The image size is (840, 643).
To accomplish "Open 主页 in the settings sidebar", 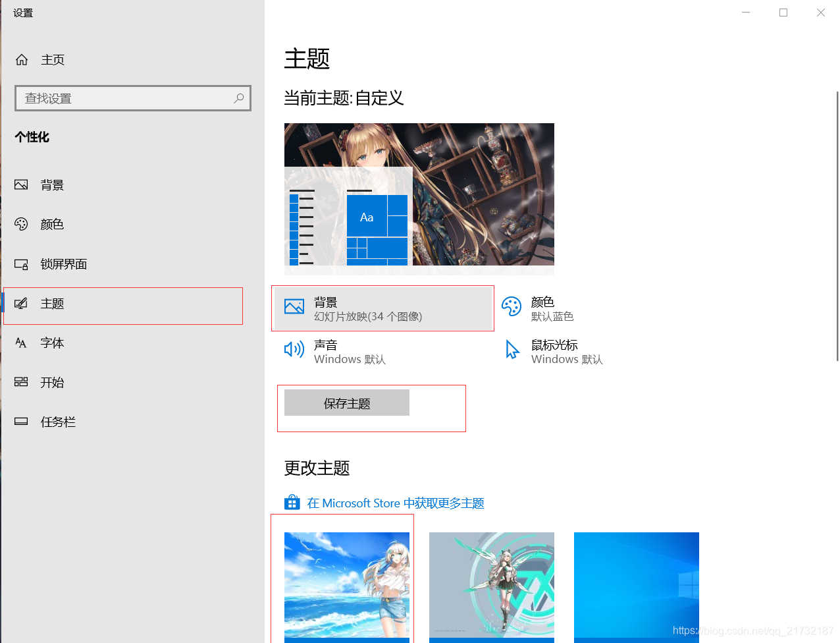I will tap(132, 60).
